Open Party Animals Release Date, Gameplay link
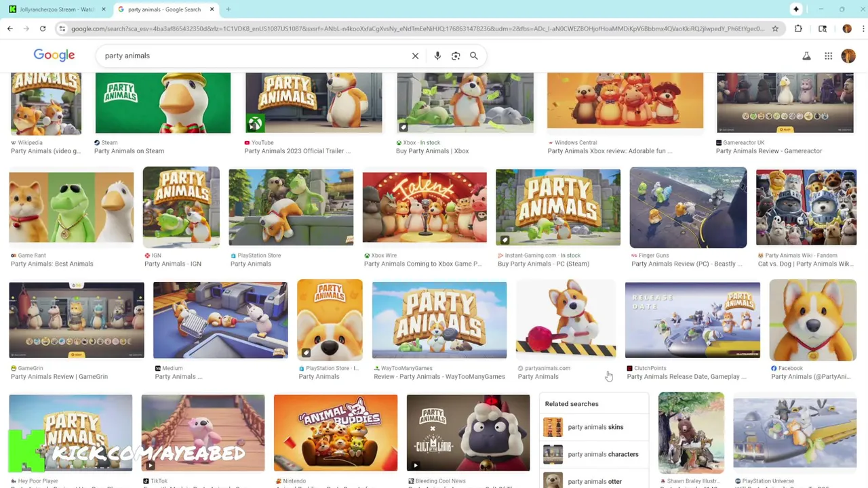The height and width of the screenshot is (488, 868). click(686, 377)
